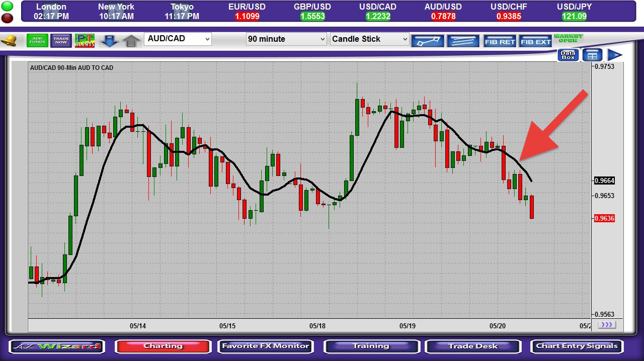Screen dimensions: 644x361
Task: Open the Candle Stick chart type dropdown
Action: (x=370, y=39)
